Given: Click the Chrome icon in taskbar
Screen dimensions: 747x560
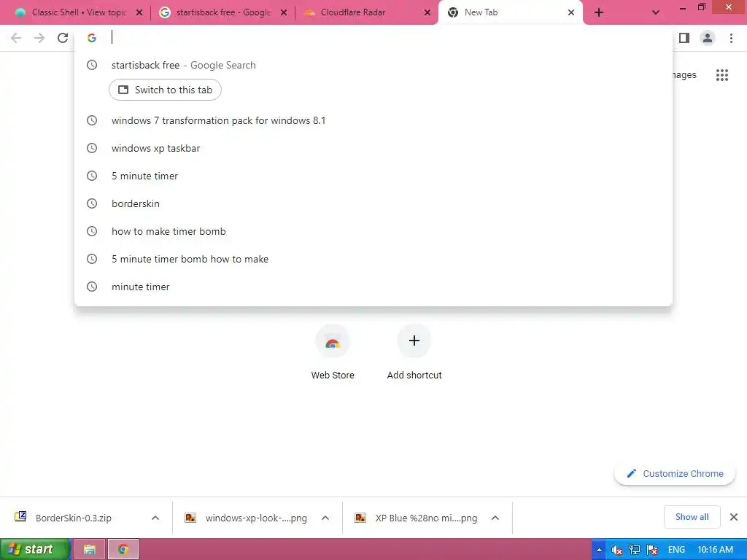Looking at the screenshot, I should coord(123,550).
